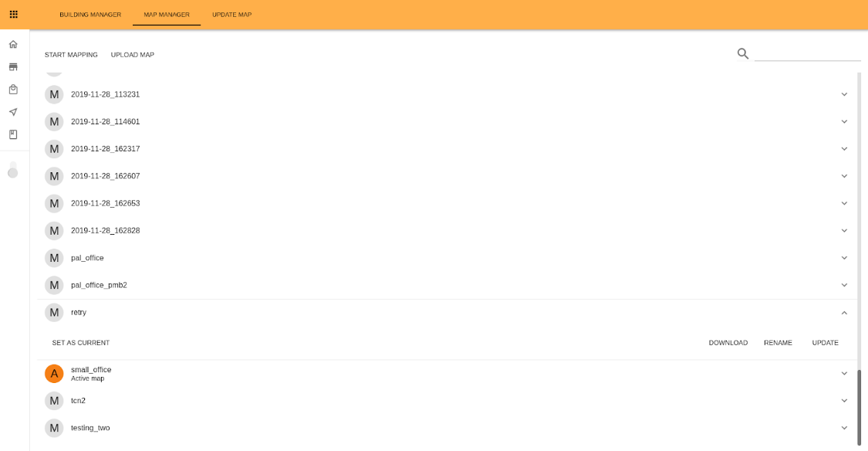Expand the 2019-11-28_162607 map row
The width and height of the screenshot is (868, 451).
coord(844,176)
